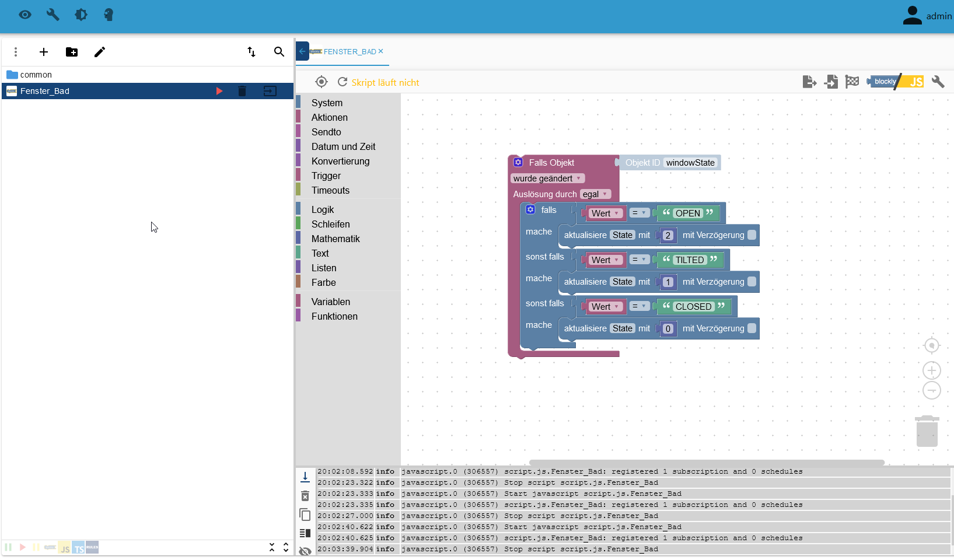The image size is (954, 560).
Task: Click the add new script plus icon
Action: point(44,52)
